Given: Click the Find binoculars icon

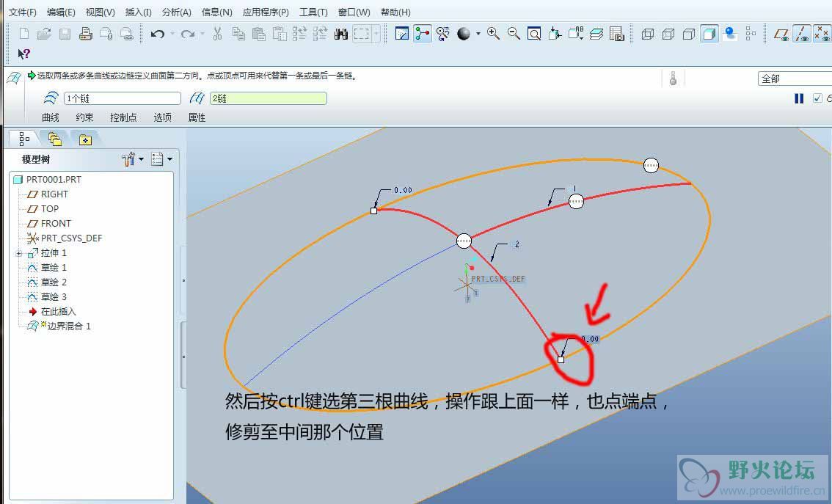Looking at the screenshot, I should click(341, 34).
